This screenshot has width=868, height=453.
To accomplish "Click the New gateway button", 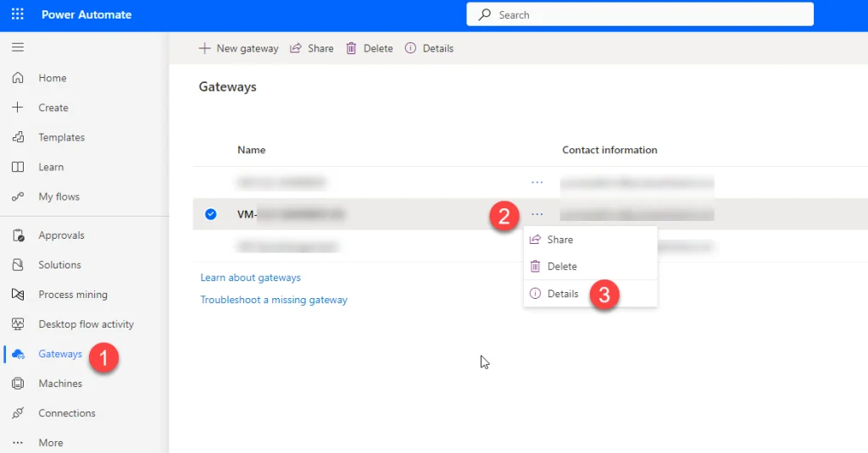I will [x=238, y=48].
